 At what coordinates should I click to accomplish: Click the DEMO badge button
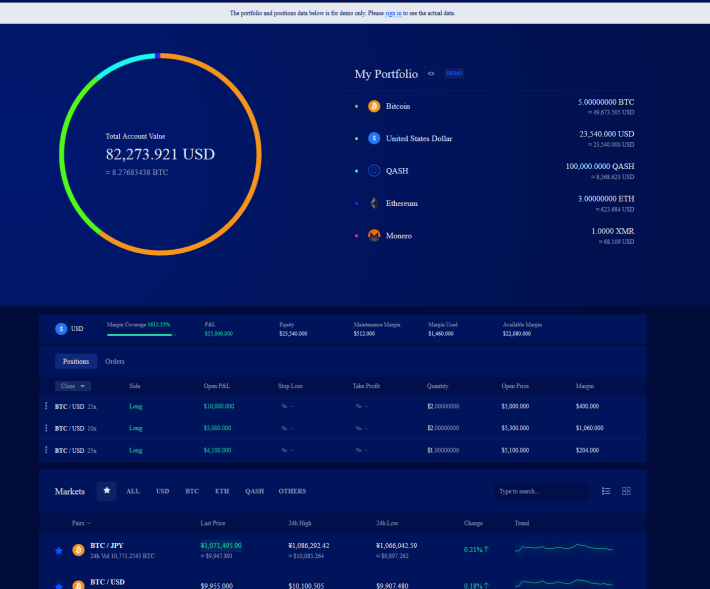454,73
